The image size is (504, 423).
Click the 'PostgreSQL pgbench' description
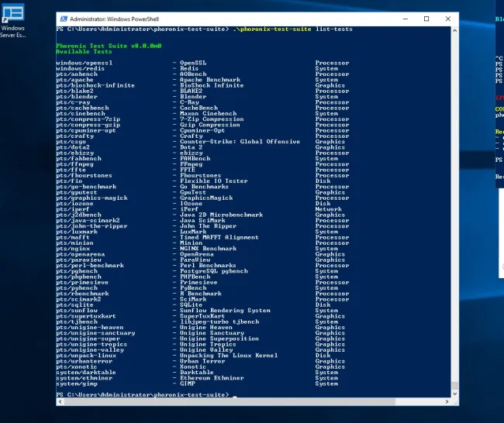tap(214, 271)
